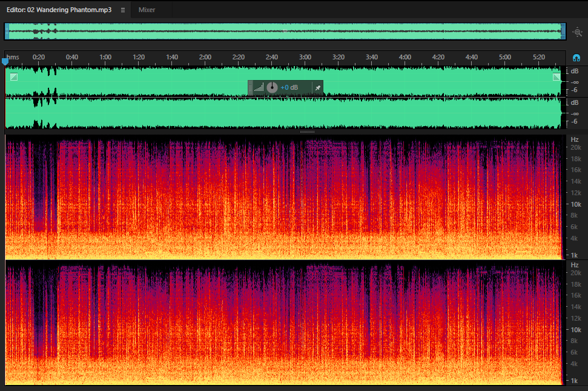
Task: Click the hms time format label
Action: point(13,57)
